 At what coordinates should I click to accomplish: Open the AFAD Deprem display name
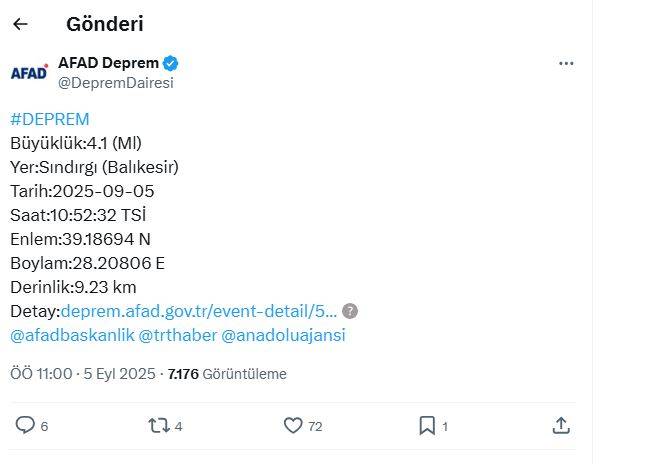point(116,63)
